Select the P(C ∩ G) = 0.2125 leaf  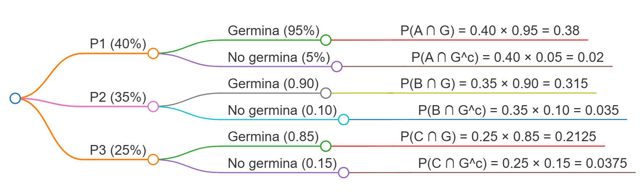pyautogui.click(x=498, y=136)
